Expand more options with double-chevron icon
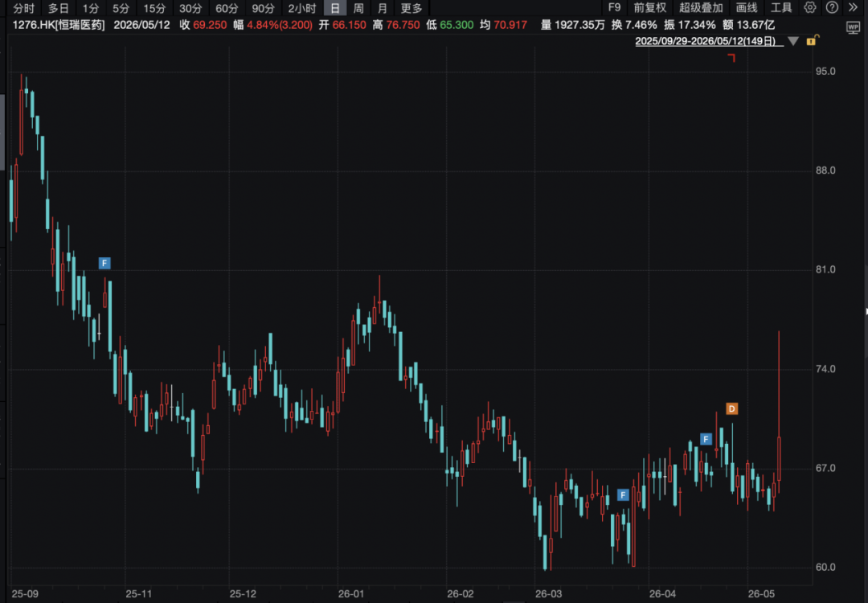Viewport: 868px width, 603px height. pyautogui.click(x=853, y=8)
